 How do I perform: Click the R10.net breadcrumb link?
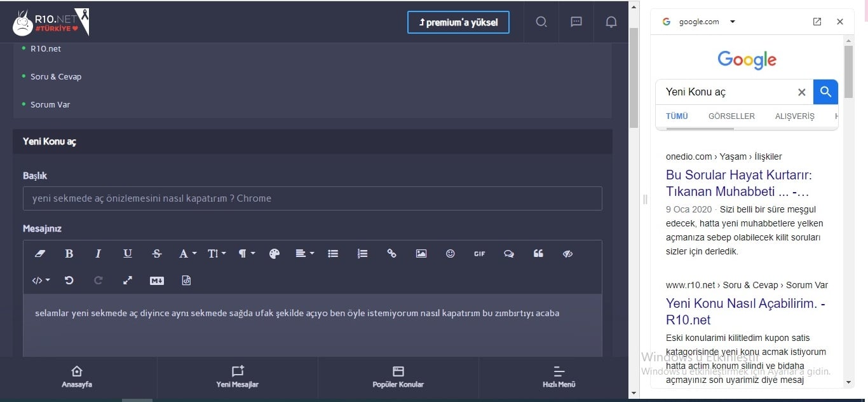tap(46, 49)
